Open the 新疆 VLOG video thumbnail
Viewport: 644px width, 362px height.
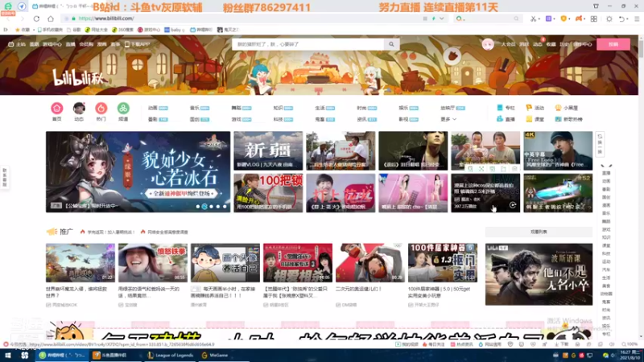click(268, 150)
